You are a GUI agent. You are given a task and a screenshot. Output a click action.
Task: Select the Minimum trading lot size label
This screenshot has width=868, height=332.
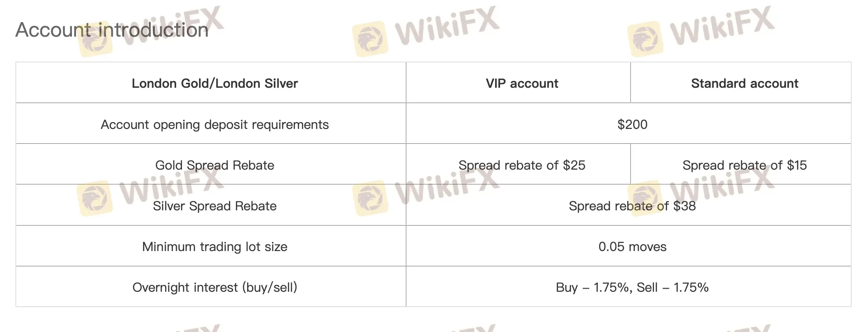tap(215, 247)
